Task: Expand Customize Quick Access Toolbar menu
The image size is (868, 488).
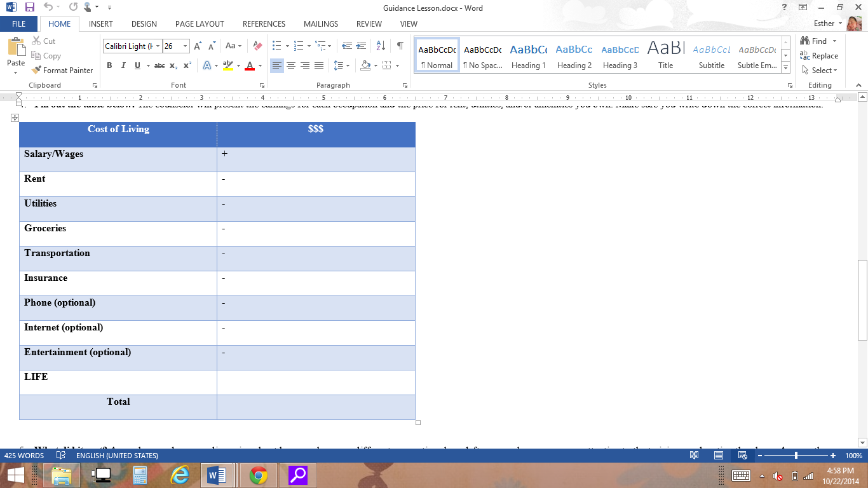Action: tap(109, 8)
